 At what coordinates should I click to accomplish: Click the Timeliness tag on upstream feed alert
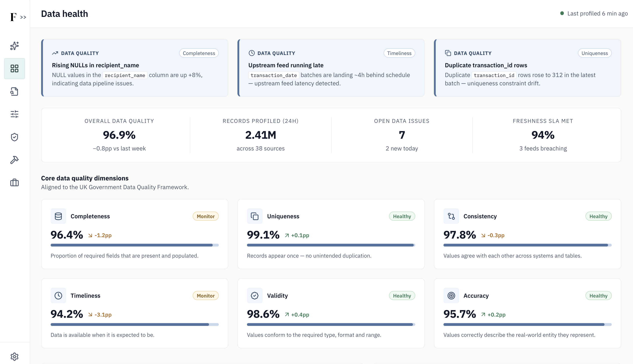click(399, 53)
